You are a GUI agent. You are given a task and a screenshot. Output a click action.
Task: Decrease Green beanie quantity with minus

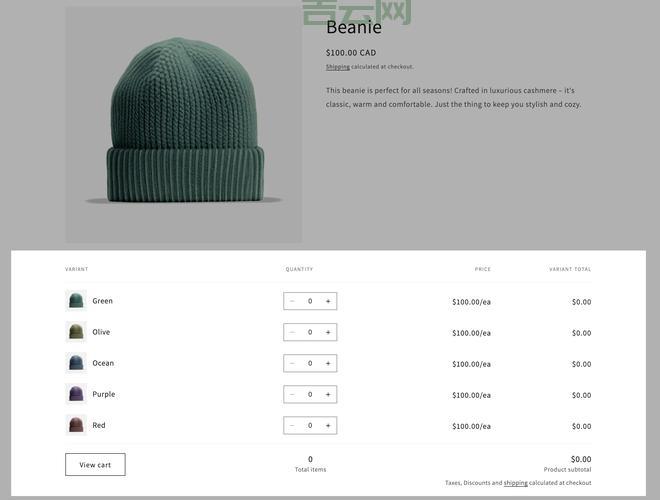point(292,301)
